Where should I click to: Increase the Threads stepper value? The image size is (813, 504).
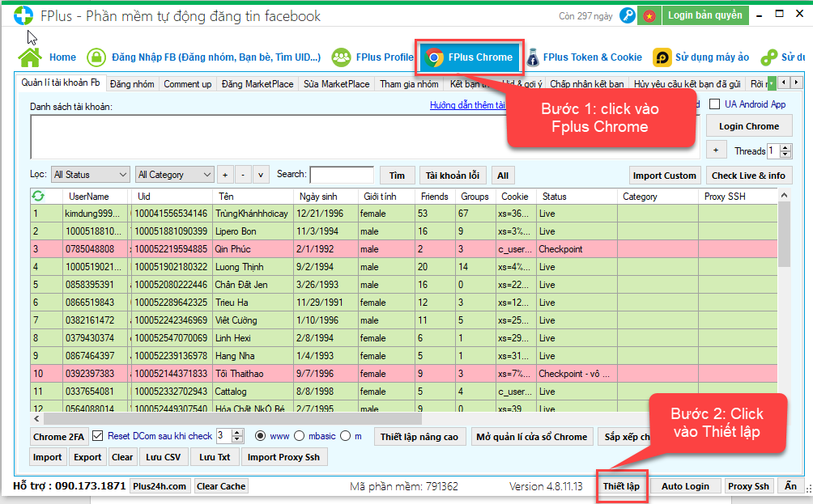tap(785, 147)
